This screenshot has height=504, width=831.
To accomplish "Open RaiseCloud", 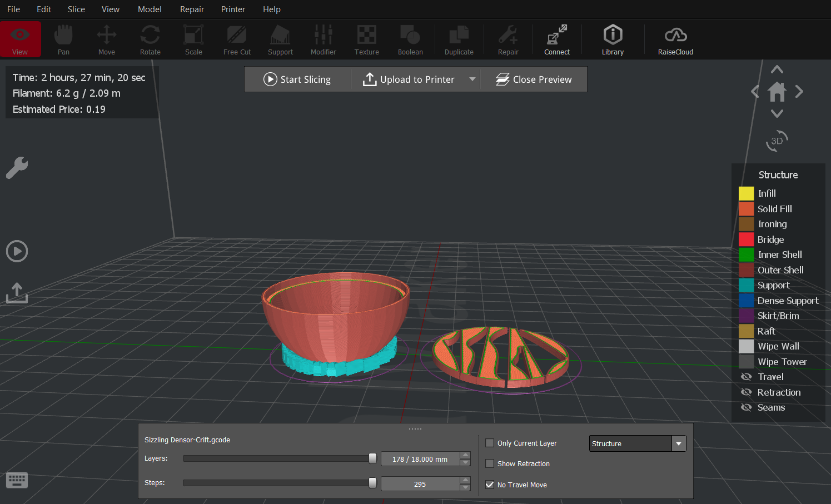I will [675, 39].
